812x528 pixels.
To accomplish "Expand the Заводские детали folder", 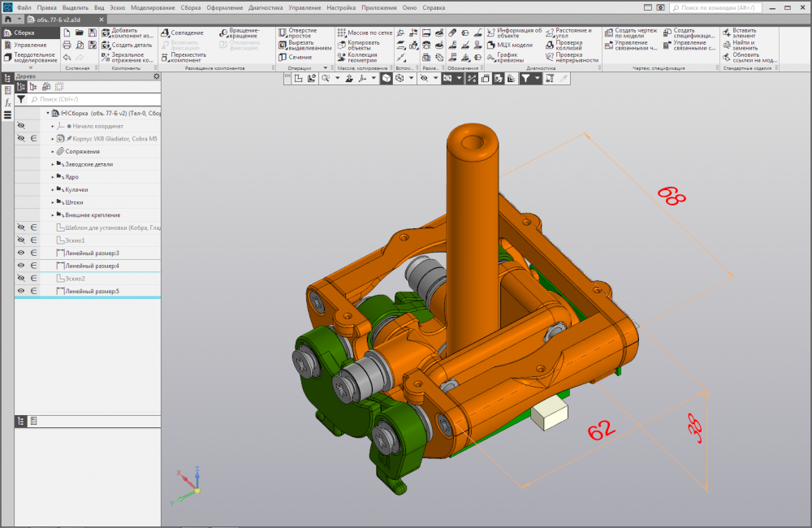I will point(53,164).
